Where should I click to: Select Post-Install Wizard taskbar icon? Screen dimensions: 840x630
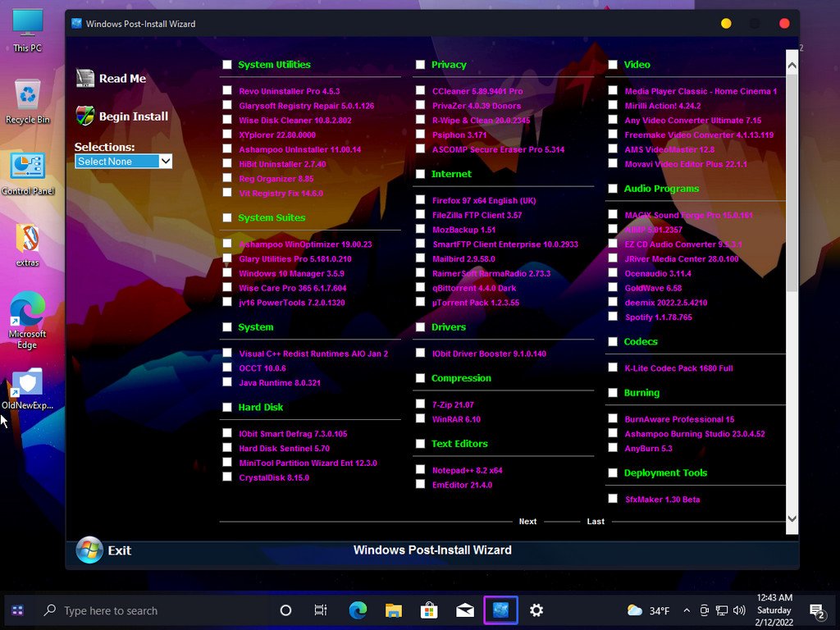pyautogui.click(x=500, y=610)
